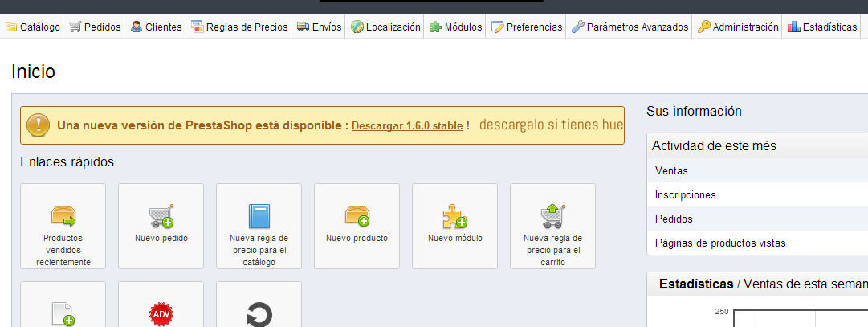
Task: Open the Estadísticas menu
Action: [x=821, y=27]
